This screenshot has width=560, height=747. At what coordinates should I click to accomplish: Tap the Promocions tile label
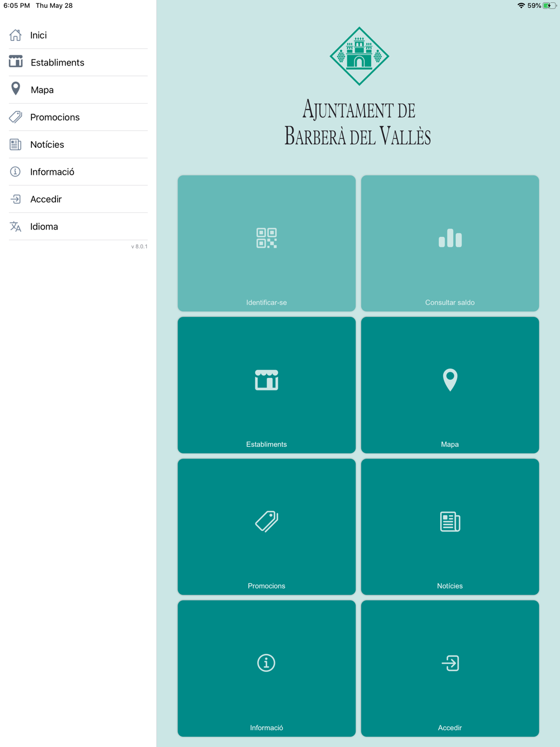tap(267, 586)
